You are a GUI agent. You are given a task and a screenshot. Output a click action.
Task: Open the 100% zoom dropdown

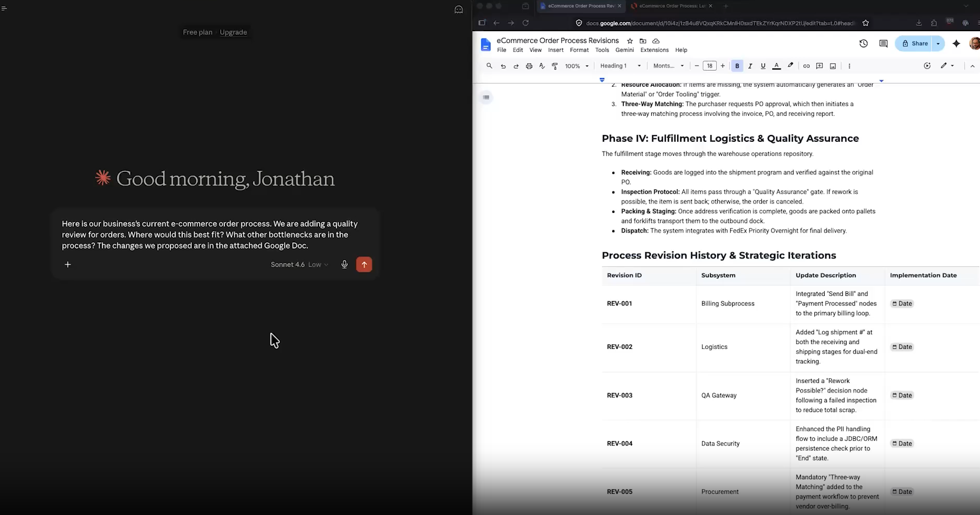(x=576, y=66)
